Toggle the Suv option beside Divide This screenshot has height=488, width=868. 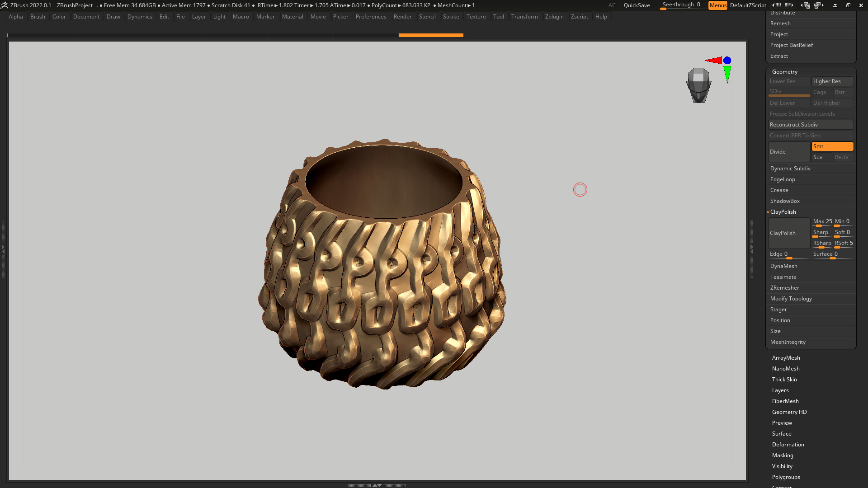click(x=821, y=157)
